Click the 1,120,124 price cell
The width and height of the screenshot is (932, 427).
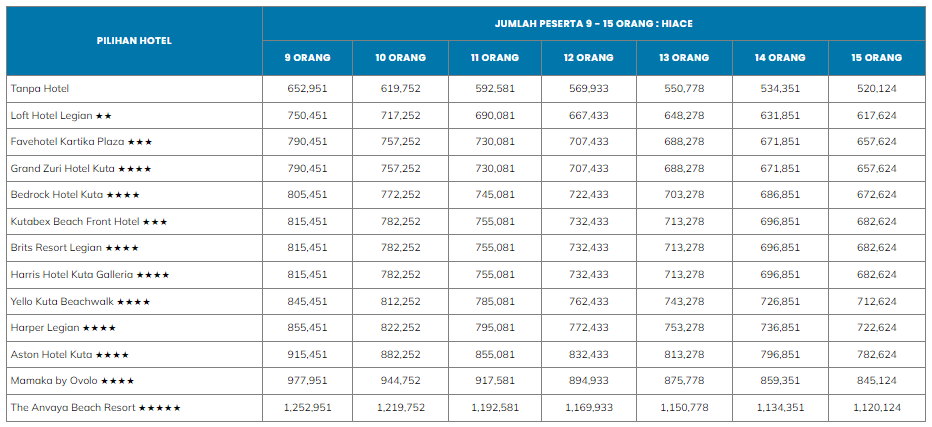(876, 408)
